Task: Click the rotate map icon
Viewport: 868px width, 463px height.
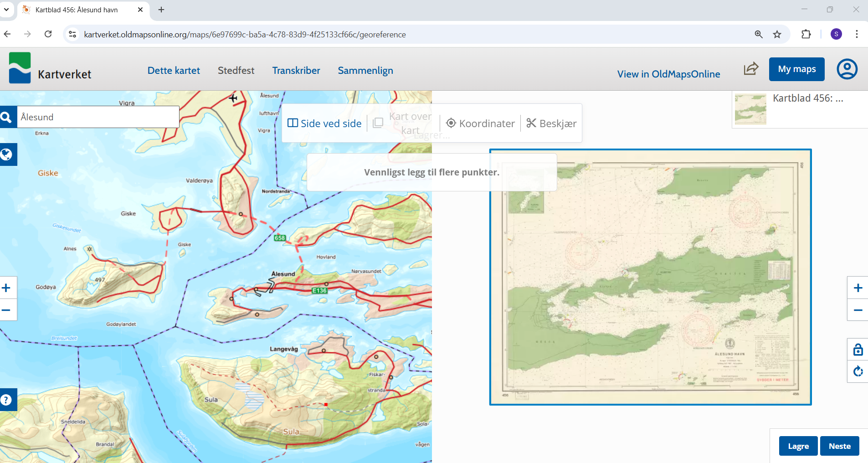Action: point(858,371)
